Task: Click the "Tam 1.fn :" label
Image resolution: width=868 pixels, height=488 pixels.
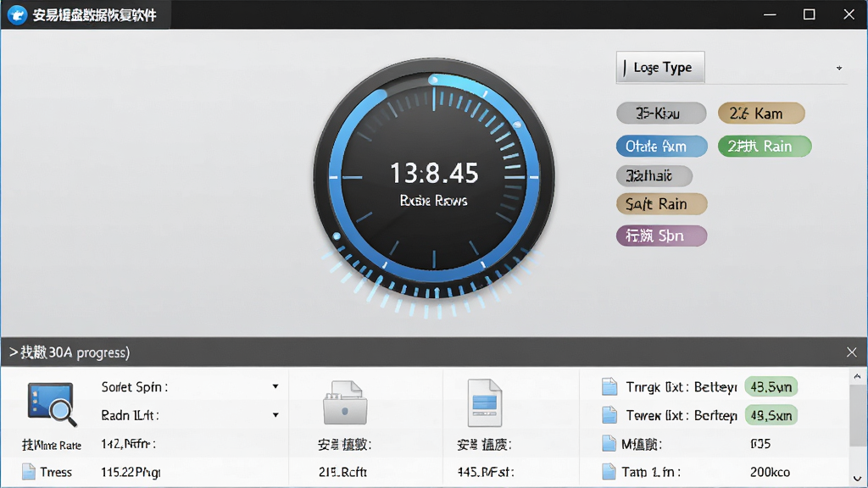Action: 651,472
